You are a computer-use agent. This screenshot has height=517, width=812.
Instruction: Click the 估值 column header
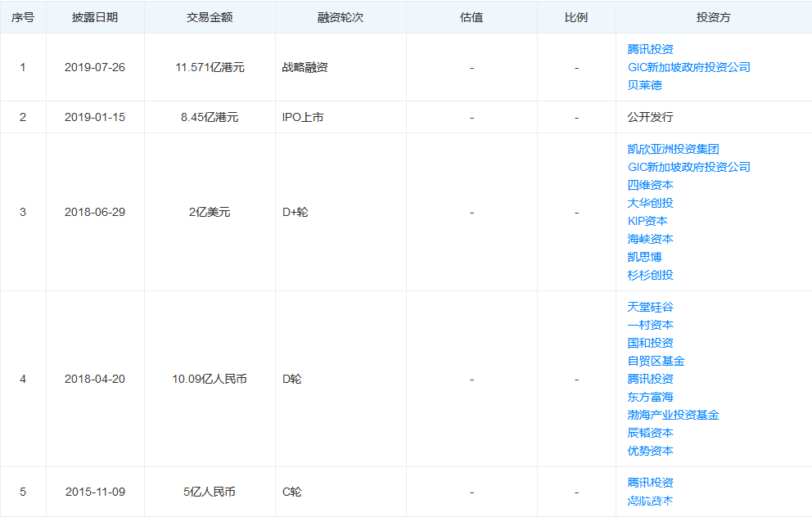pos(471,17)
